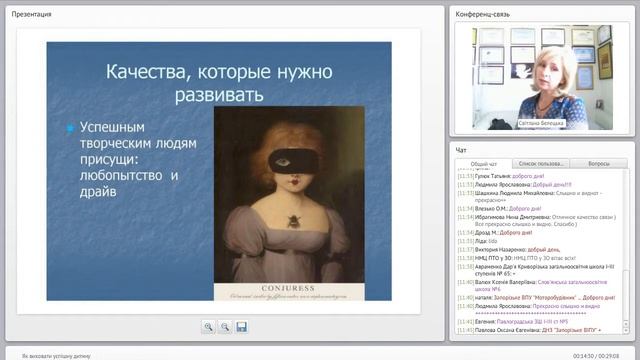
Task: Click Людмила Ярославовна's message Прекрасно слышно и видно
Action: pos(529,309)
